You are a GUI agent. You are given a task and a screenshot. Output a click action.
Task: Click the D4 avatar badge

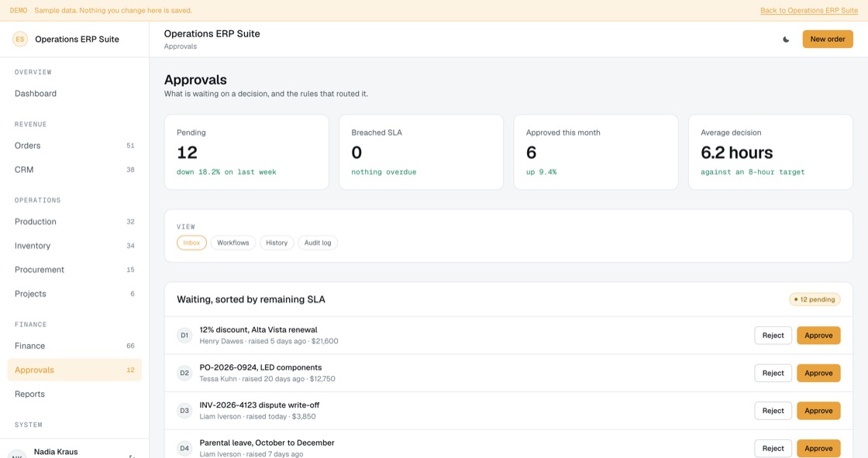coord(184,448)
